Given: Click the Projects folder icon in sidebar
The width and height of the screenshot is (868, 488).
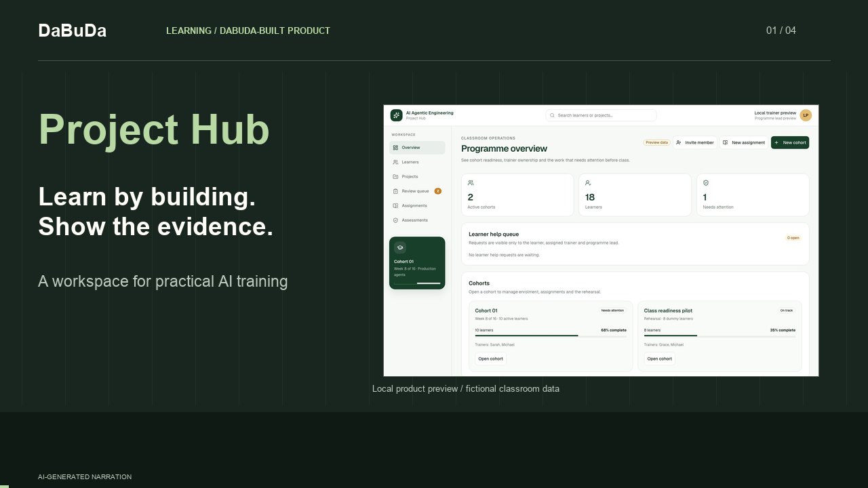Looking at the screenshot, I should click(395, 177).
